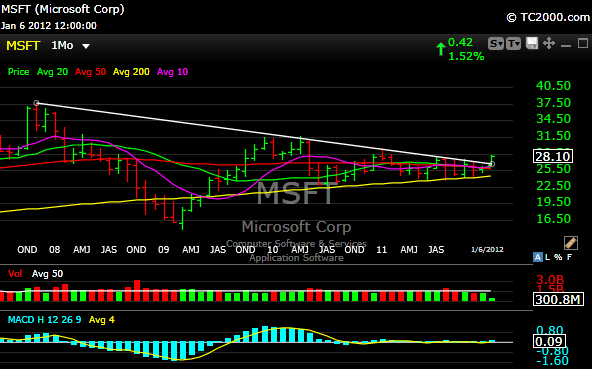Image resolution: width=592 pixels, height=369 pixels.
Task: Click the MSFT ticker symbol in chart header
Action: click(23, 46)
